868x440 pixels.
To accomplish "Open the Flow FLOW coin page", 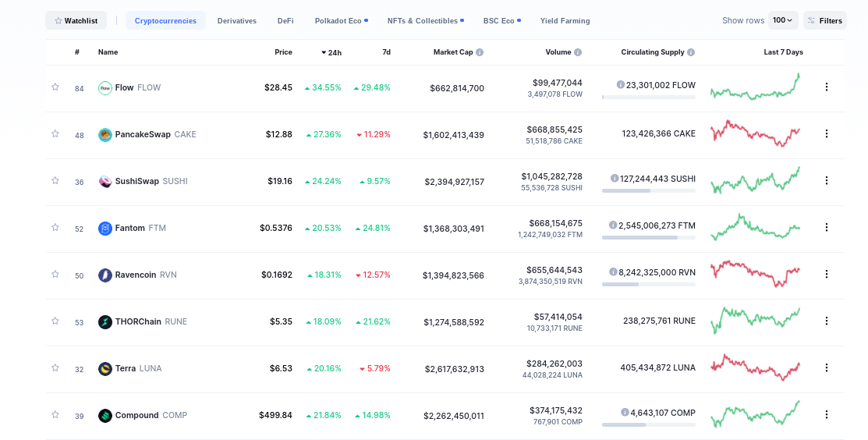I will (138, 87).
